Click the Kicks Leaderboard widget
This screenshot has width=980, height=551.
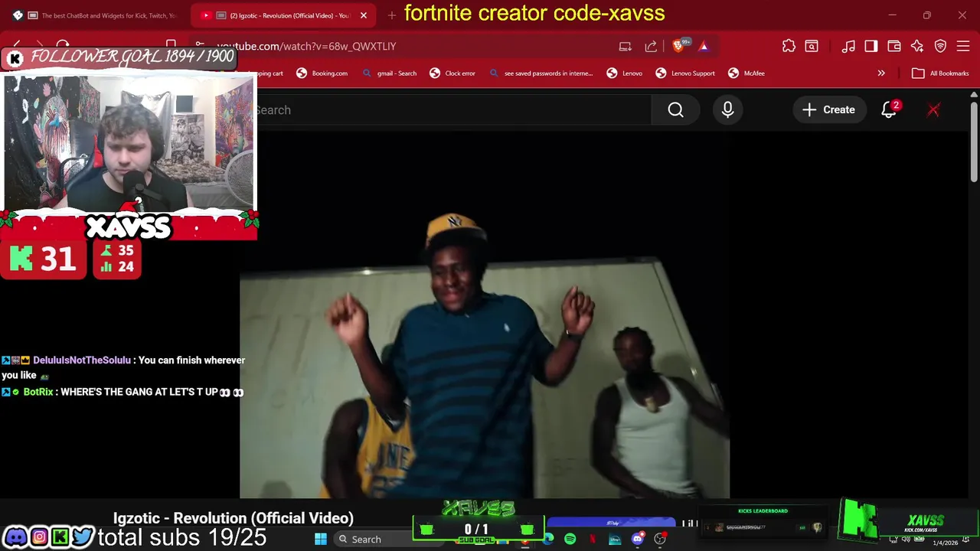click(763, 522)
